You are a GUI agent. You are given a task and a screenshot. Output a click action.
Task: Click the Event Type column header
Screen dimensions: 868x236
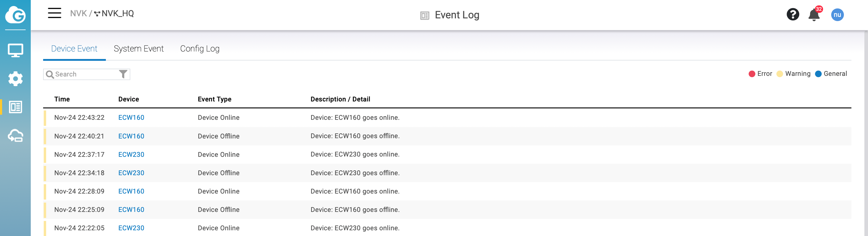(x=214, y=99)
